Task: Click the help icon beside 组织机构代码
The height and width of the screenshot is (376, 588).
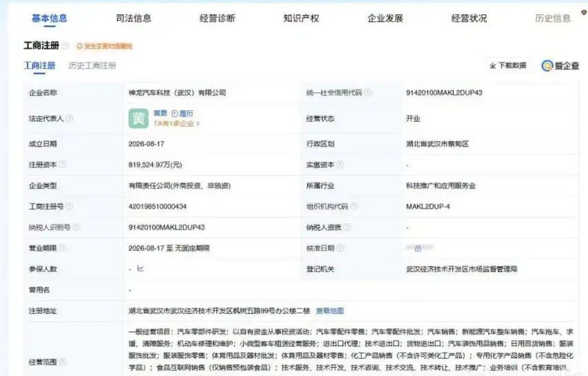Action: 354,206
